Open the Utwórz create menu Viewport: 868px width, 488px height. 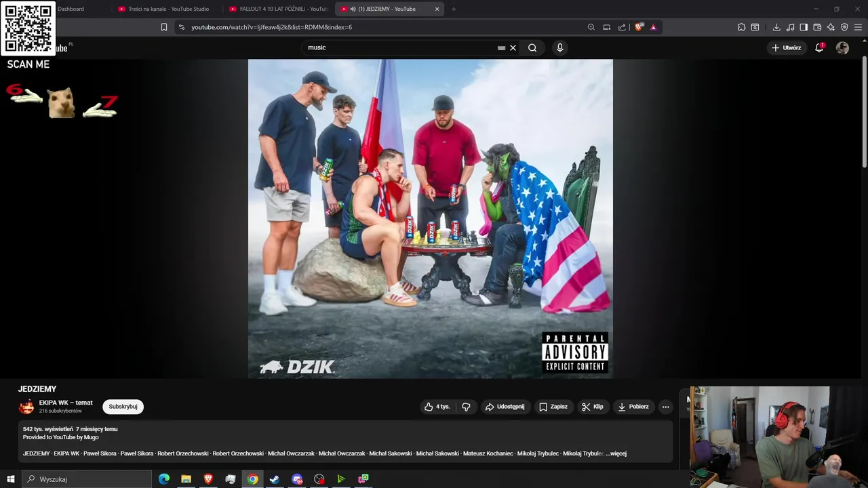787,47
